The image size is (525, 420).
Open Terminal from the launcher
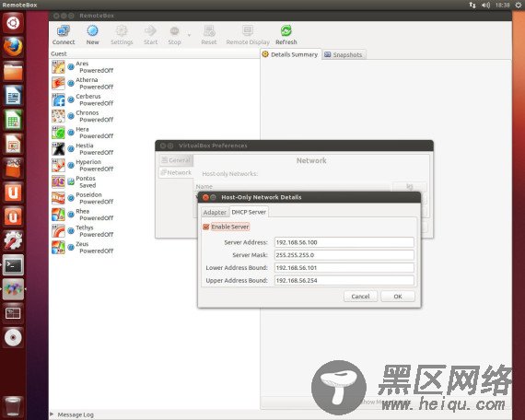pyautogui.click(x=13, y=265)
